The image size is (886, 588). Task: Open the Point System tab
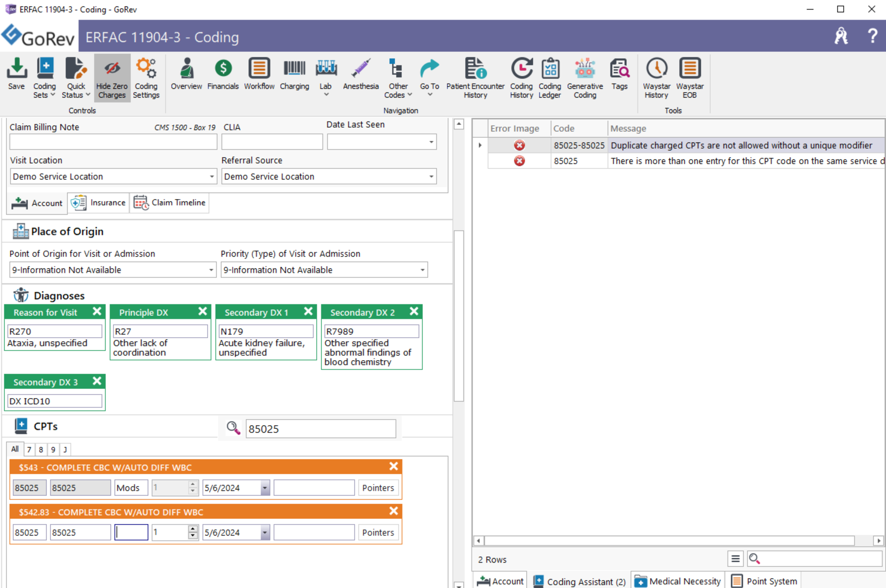click(764, 581)
